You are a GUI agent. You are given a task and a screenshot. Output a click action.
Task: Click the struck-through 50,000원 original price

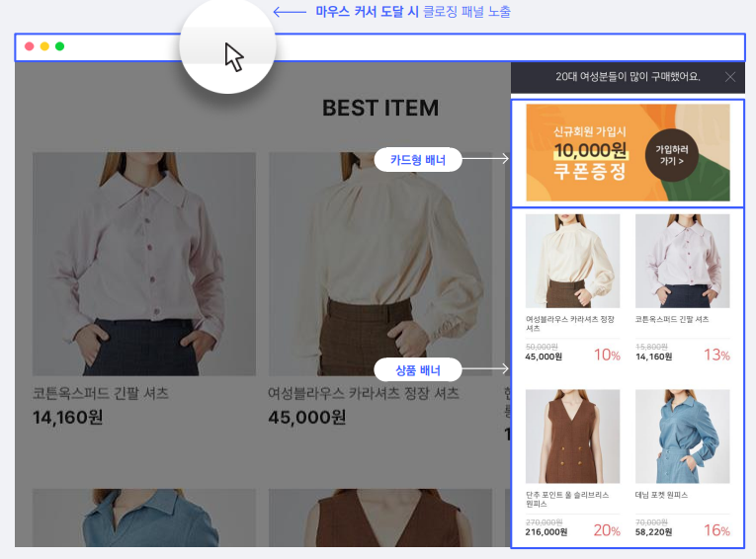(542, 347)
